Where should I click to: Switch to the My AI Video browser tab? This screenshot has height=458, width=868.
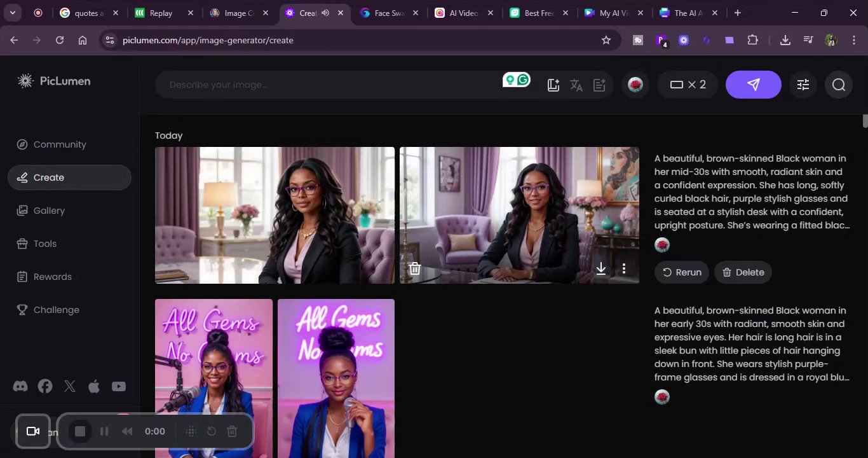[614, 13]
